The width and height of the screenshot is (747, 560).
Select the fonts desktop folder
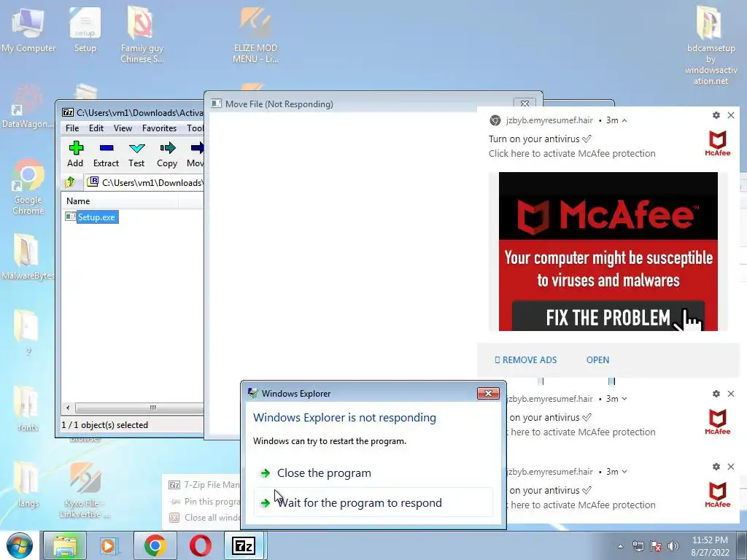point(27,408)
